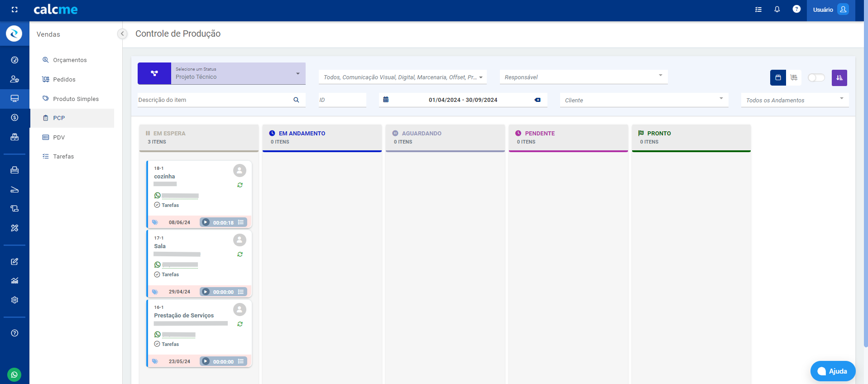Switch to the card view button

pos(778,77)
